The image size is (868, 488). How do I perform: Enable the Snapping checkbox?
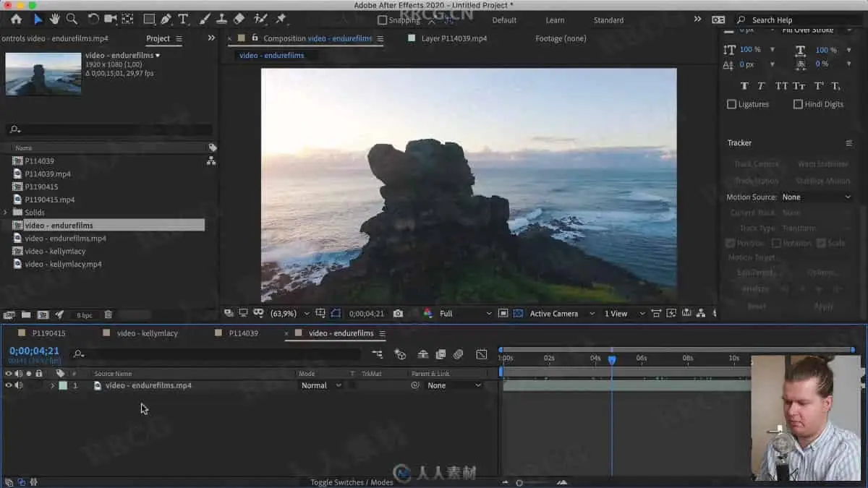pyautogui.click(x=383, y=20)
